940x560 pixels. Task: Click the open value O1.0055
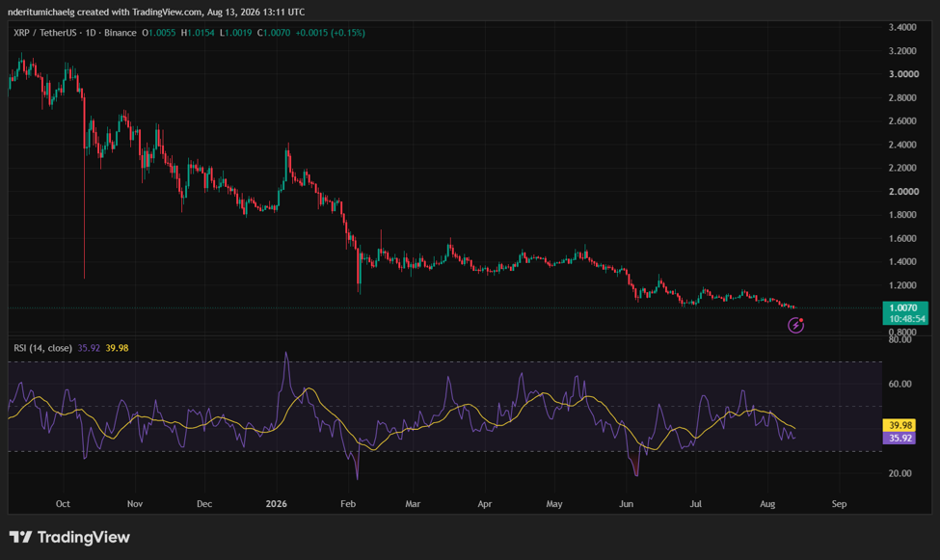pyautogui.click(x=159, y=33)
